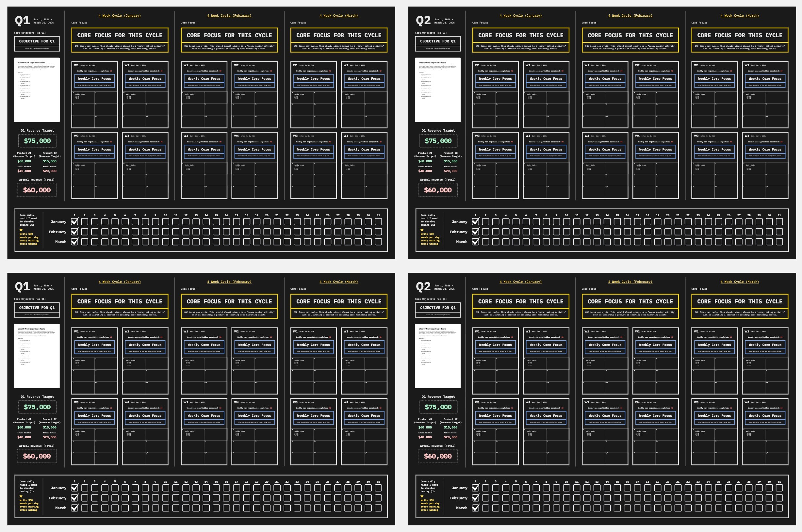Select the Weekly Non-Negotiable Tasks document in lower Q2 board
The image size is (802, 532).
click(x=438, y=356)
